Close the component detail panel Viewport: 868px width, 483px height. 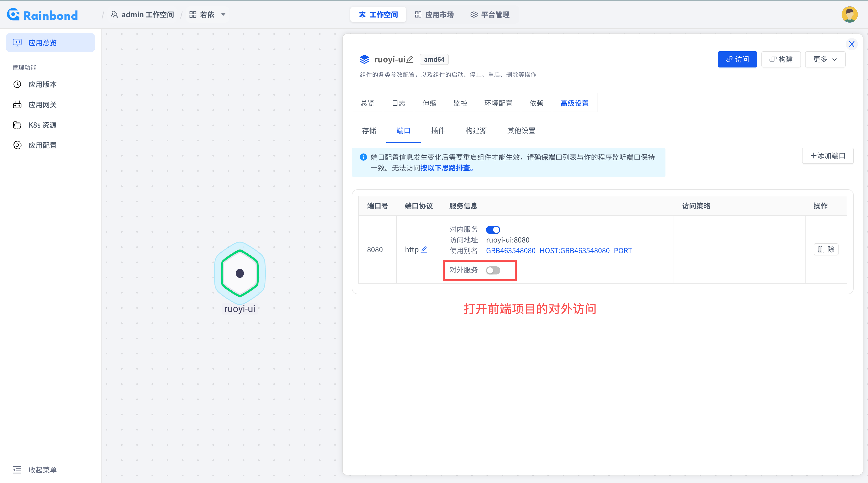tap(852, 44)
